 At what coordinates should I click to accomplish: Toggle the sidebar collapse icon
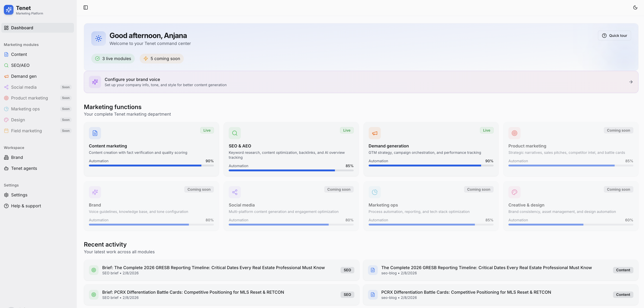[86, 8]
